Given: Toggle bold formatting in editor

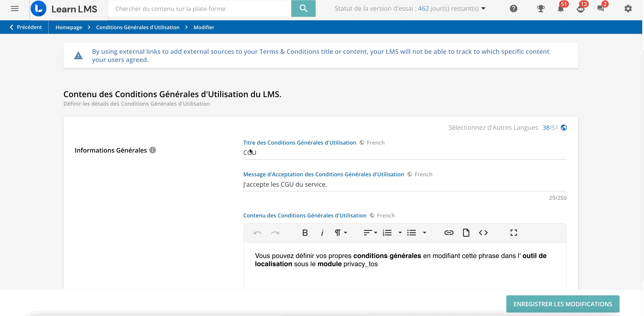Looking at the screenshot, I should tap(305, 233).
